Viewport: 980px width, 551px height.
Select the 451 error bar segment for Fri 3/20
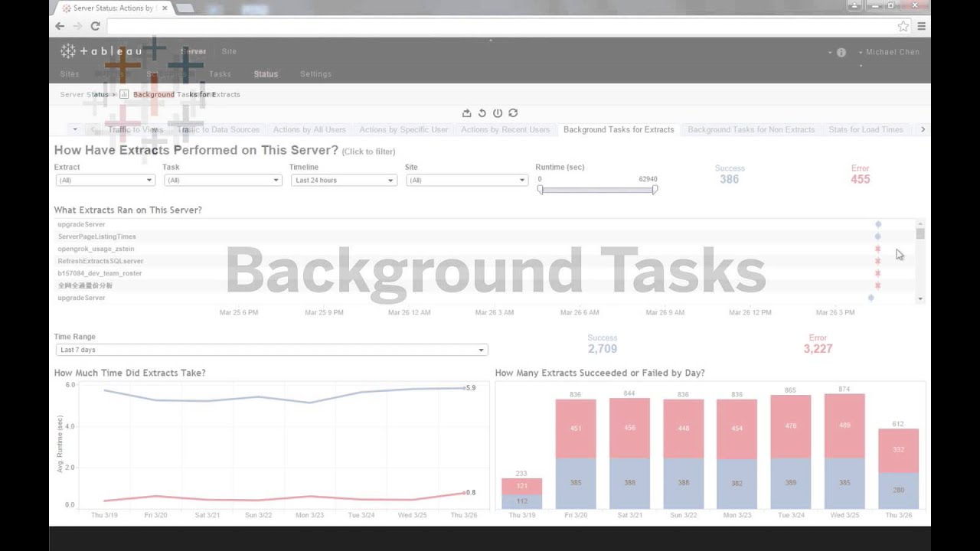click(x=576, y=429)
